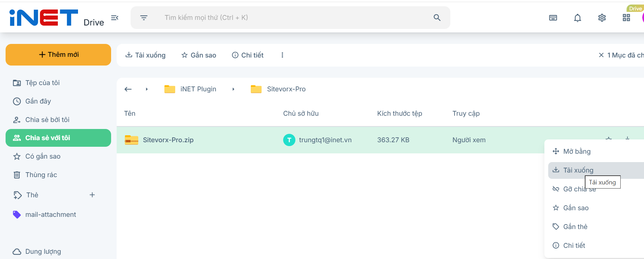Click the mail-attachment tag

[x=44, y=214]
